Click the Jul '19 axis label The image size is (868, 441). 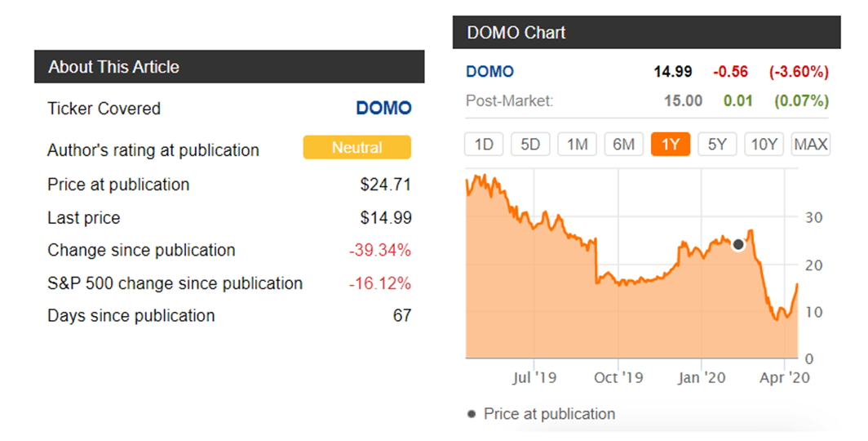click(x=534, y=378)
